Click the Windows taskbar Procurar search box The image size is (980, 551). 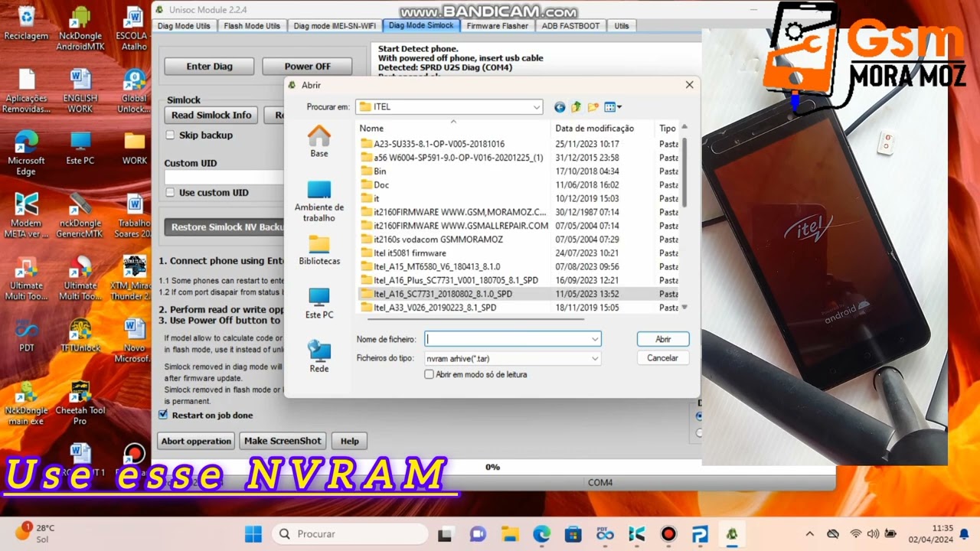coord(350,533)
